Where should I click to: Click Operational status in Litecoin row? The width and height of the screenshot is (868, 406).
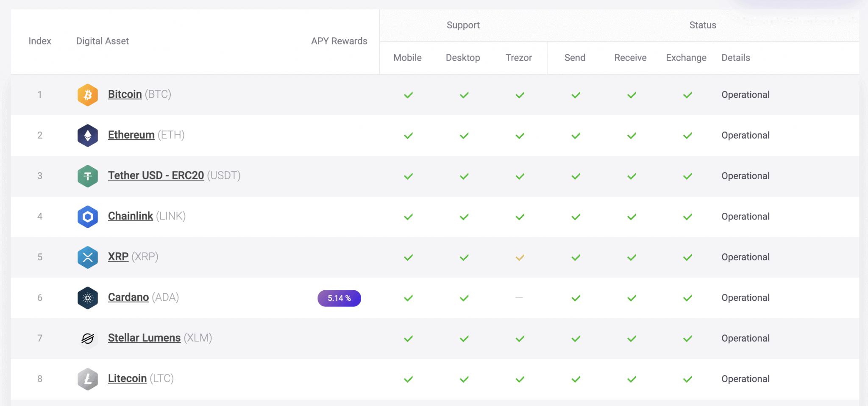(746, 379)
